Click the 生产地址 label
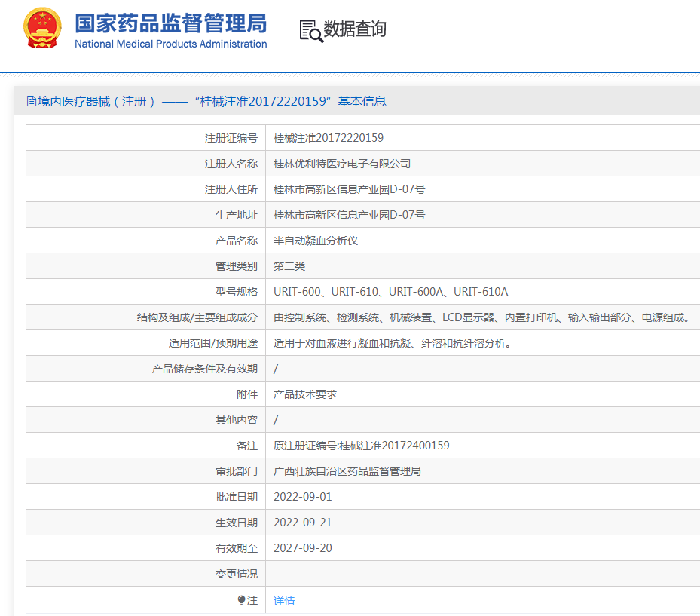This screenshot has width=700, height=616. click(236, 215)
